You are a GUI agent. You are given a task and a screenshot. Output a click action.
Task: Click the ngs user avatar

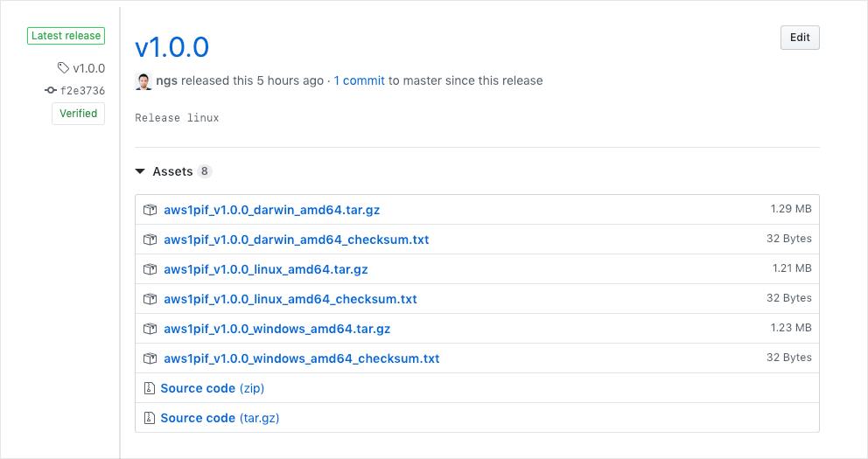coord(143,81)
